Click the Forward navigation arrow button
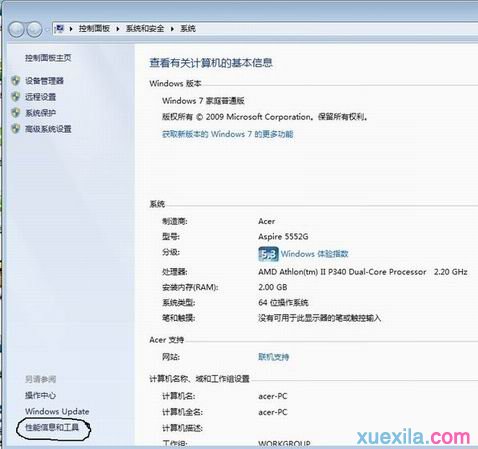Image resolution: width=478 pixels, height=449 pixels. [x=34, y=29]
